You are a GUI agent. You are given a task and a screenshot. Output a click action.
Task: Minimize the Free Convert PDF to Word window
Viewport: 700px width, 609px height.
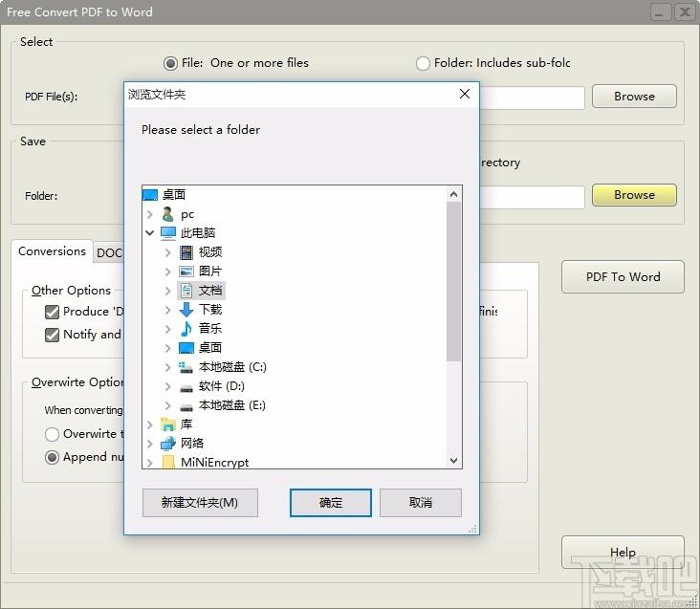(660, 12)
